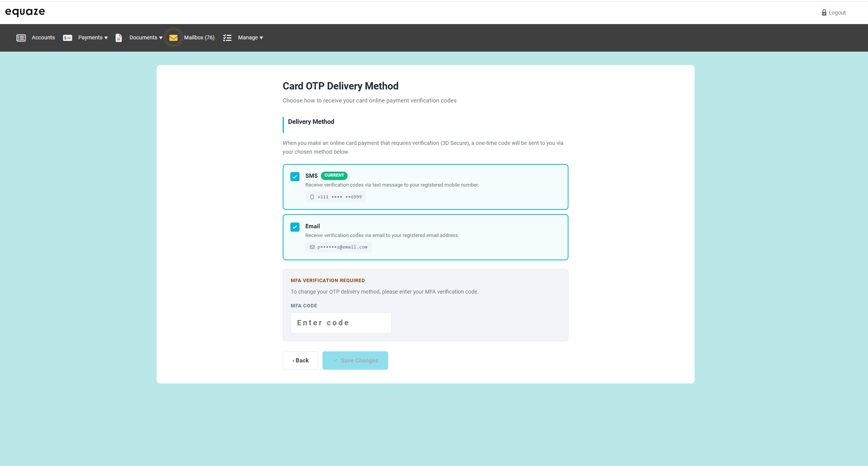
Task: Expand the Manage dropdown menu
Action: coord(250,38)
